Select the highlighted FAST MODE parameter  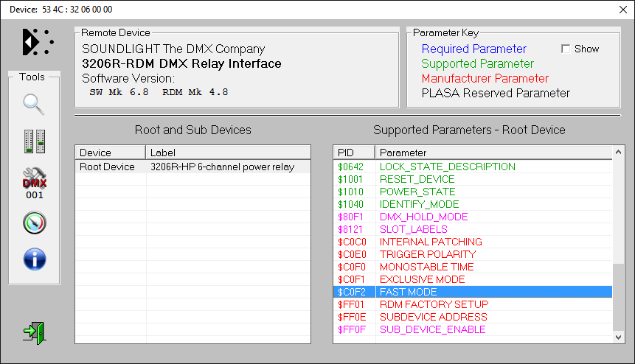[x=408, y=293]
